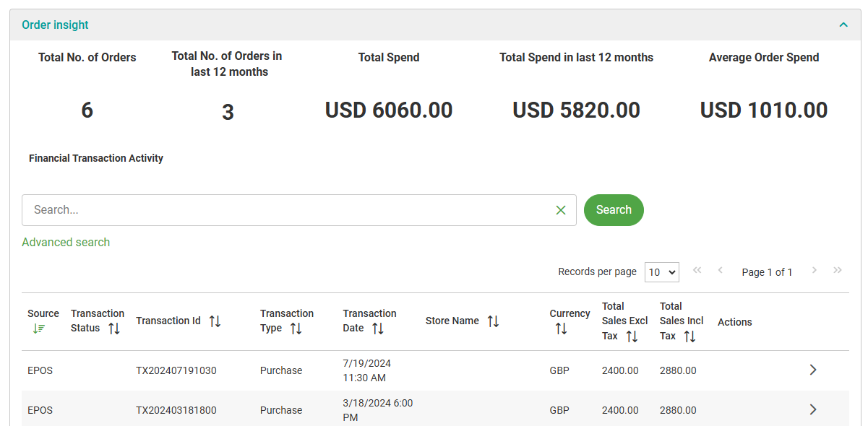Collapse the Order insight panel

click(843, 25)
